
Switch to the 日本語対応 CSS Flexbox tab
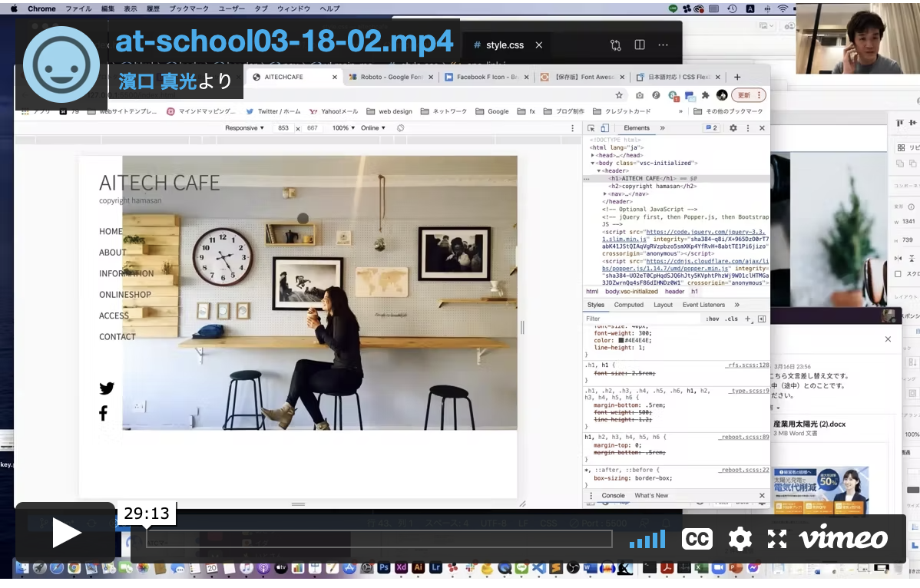pyautogui.click(x=678, y=77)
